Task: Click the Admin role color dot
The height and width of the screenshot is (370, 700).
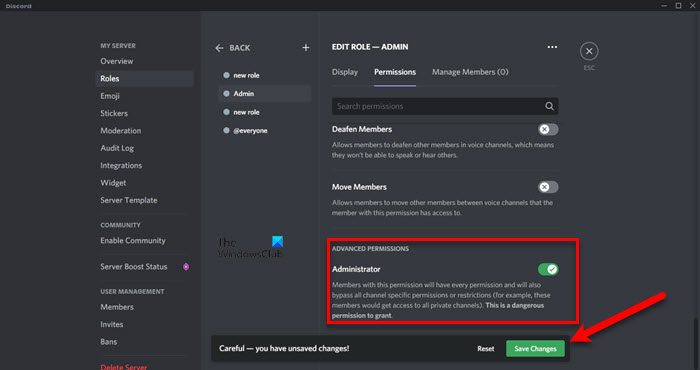Action: [226, 94]
